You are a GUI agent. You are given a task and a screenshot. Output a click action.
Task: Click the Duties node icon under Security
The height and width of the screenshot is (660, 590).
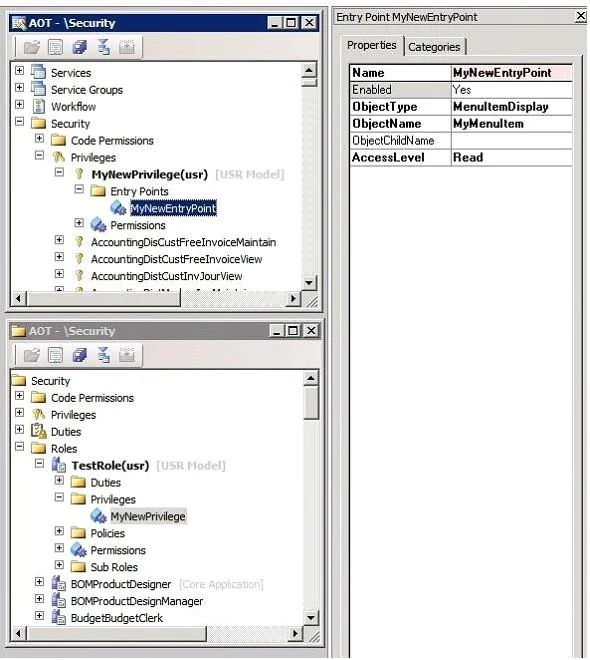39,431
